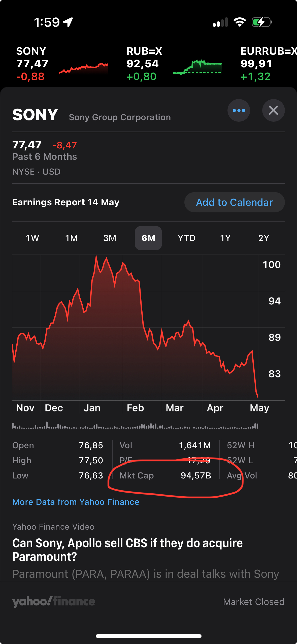
Task: Select the 2Y chart range
Action: pyautogui.click(x=264, y=238)
